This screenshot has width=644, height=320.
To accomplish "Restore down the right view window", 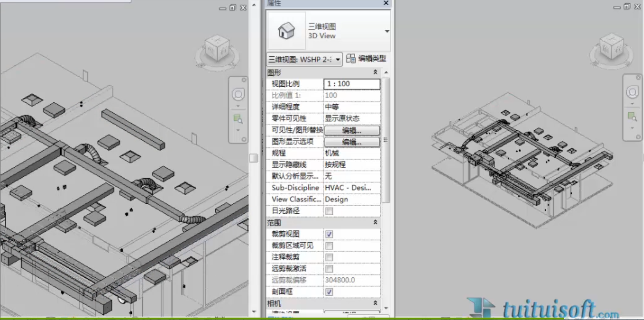I will coord(627,7).
